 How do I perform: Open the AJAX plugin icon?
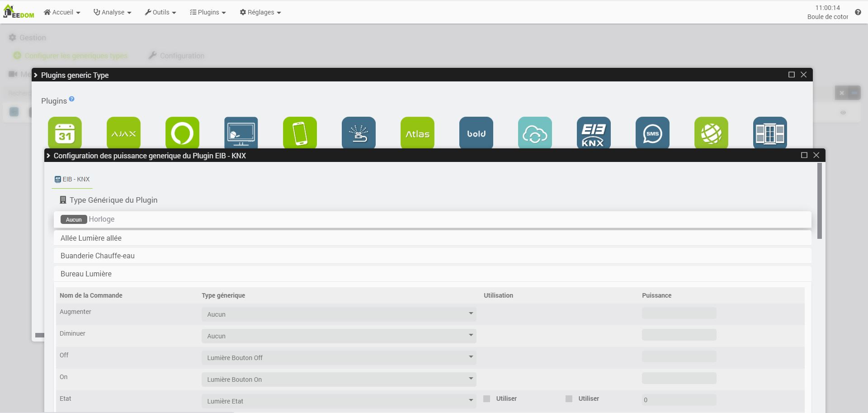point(123,133)
